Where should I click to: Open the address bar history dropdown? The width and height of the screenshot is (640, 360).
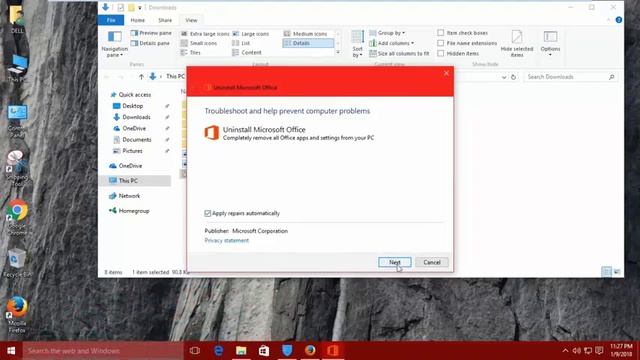pos(504,77)
